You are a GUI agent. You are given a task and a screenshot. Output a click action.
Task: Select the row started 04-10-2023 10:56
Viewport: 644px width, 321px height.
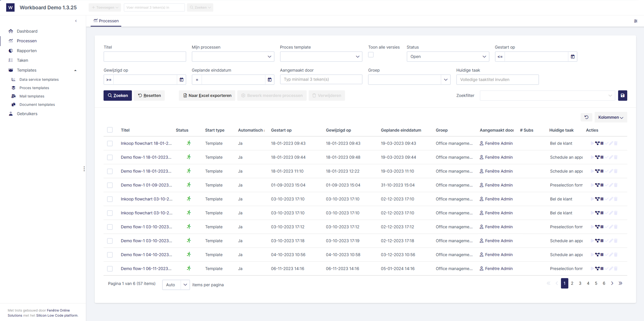click(110, 255)
